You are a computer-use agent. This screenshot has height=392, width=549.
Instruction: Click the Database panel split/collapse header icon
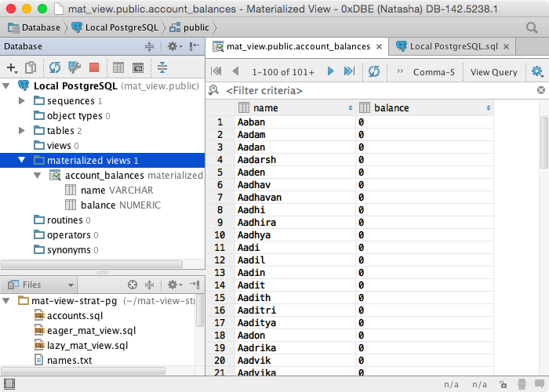coord(150,46)
